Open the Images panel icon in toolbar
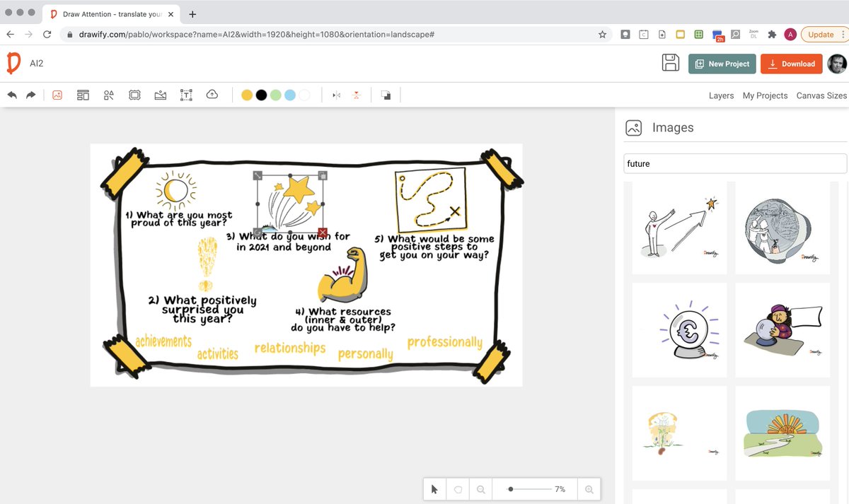The image size is (849, 504). click(57, 95)
